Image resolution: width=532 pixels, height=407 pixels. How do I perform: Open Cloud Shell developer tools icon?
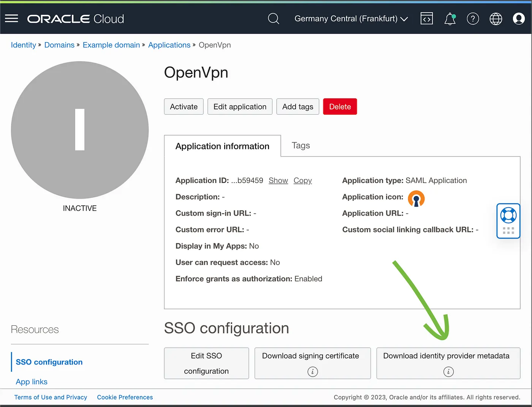[426, 19]
